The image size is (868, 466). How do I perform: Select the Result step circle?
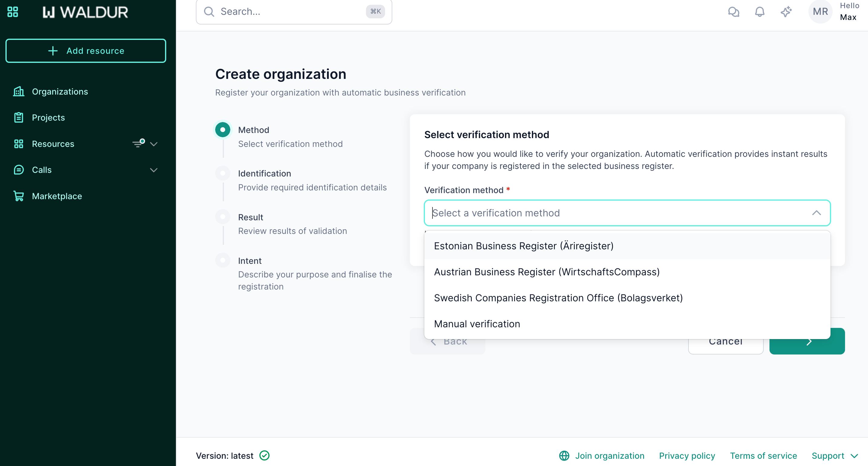223,217
